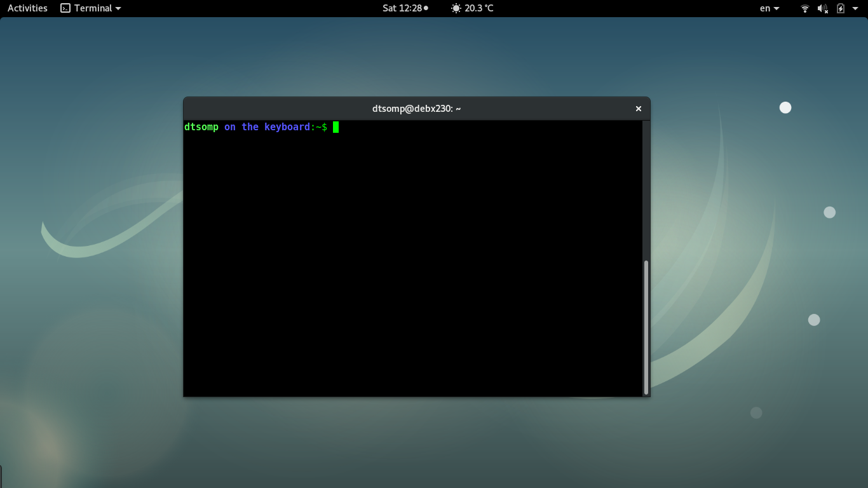The image size is (868, 488).
Task: Click the battery charging icon
Action: (x=839, y=8)
